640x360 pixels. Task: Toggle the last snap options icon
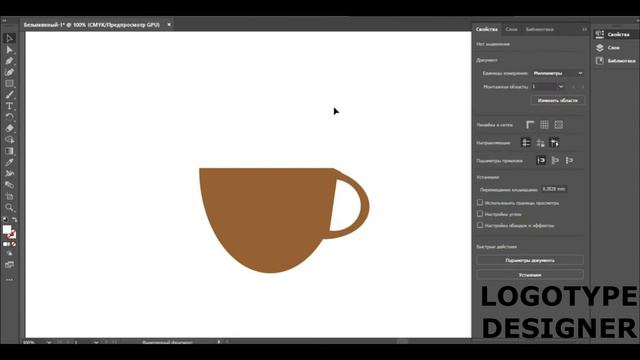click(569, 160)
